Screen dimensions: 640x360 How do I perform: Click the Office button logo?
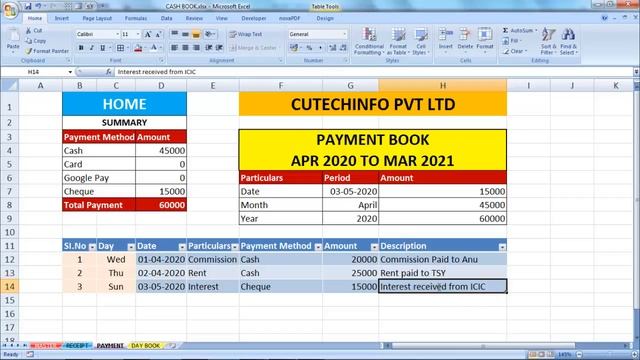[x=9, y=9]
